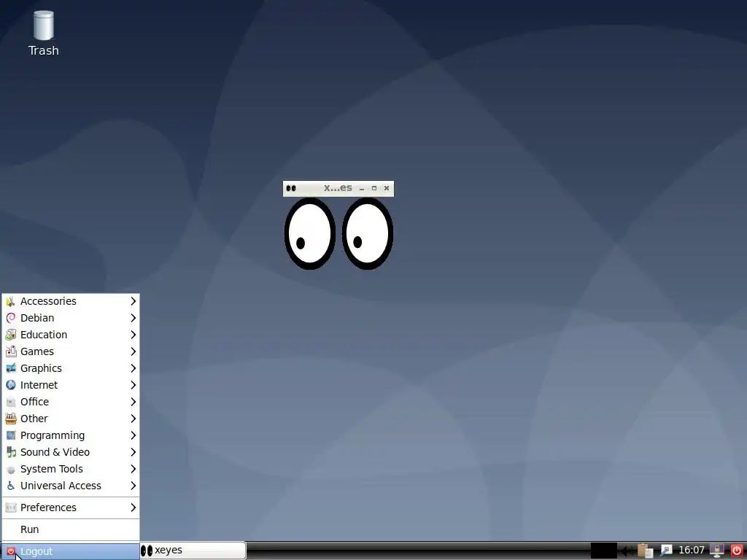This screenshot has height=560, width=747.
Task: Choose Run from the start menu
Action: (71, 529)
